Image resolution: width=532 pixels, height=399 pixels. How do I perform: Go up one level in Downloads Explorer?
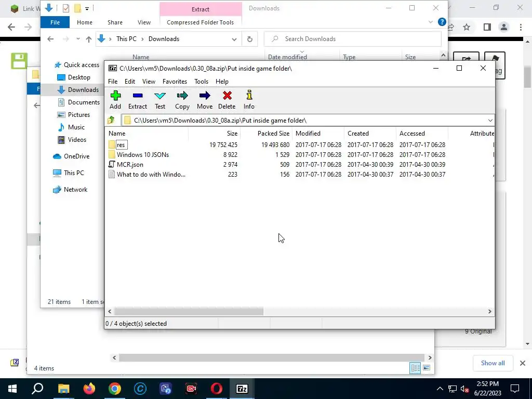point(88,39)
